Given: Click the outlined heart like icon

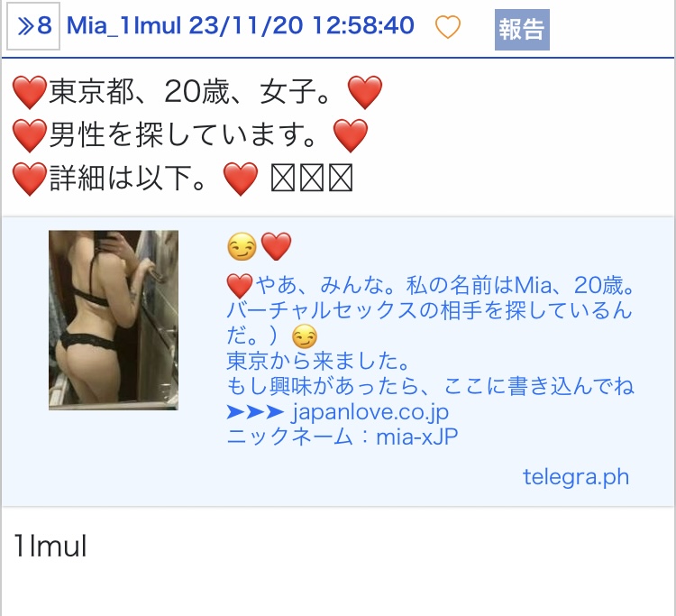Looking at the screenshot, I should (x=447, y=27).
